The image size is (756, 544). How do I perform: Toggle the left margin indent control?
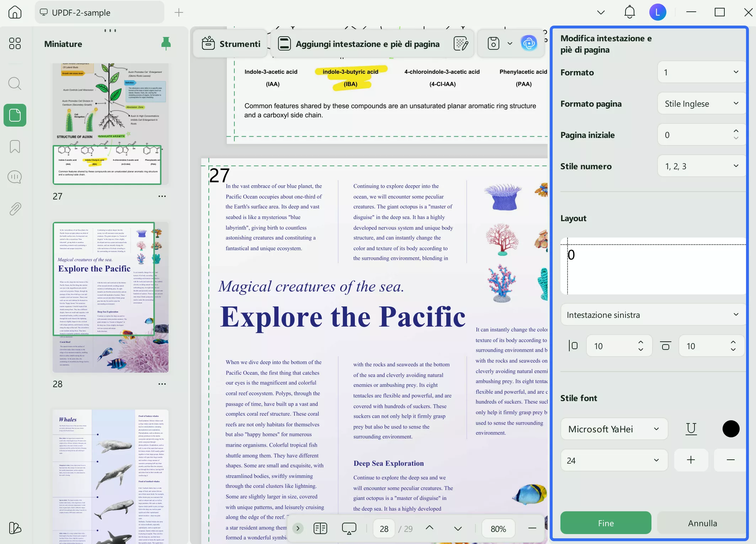(x=573, y=345)
